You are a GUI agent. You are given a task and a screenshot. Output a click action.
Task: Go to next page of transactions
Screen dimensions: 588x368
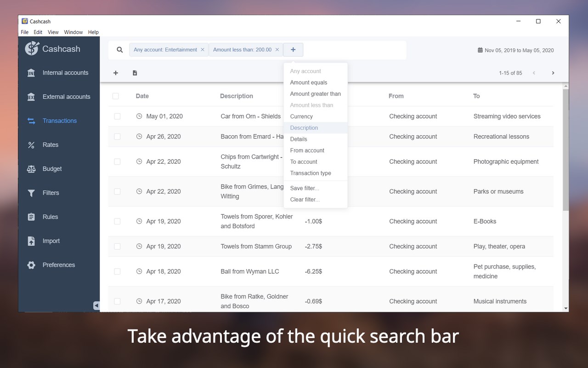point(553,73)
